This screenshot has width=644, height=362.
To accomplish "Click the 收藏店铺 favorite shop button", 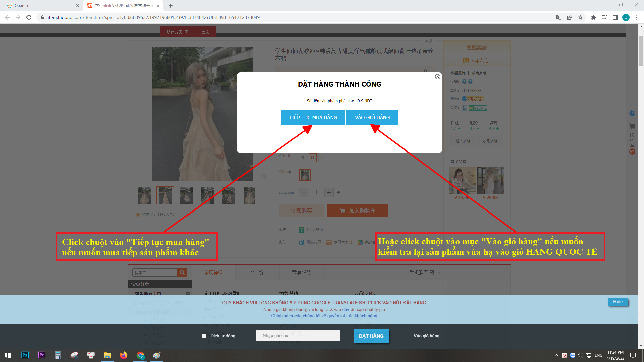I will 490,141.
